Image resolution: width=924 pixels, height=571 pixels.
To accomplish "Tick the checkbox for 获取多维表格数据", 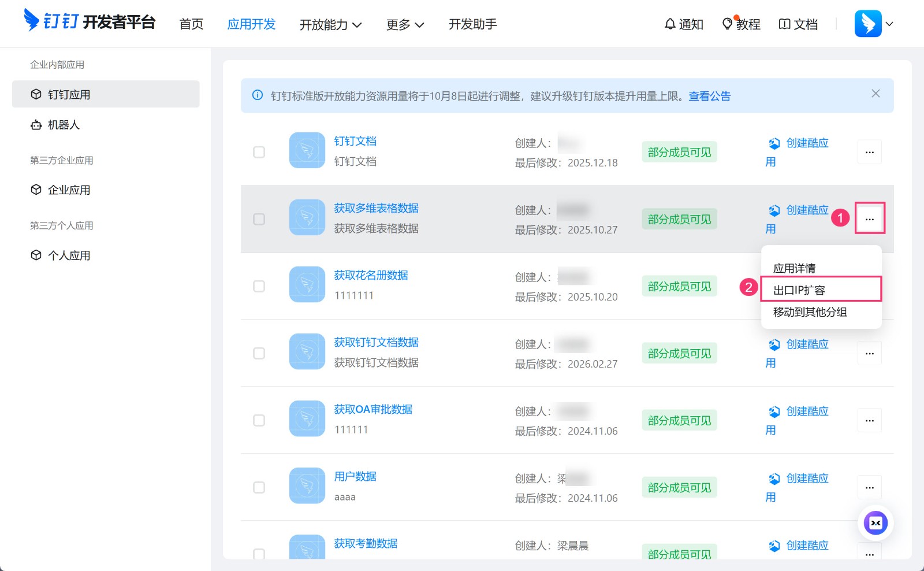I will click(x=259, y=219).
